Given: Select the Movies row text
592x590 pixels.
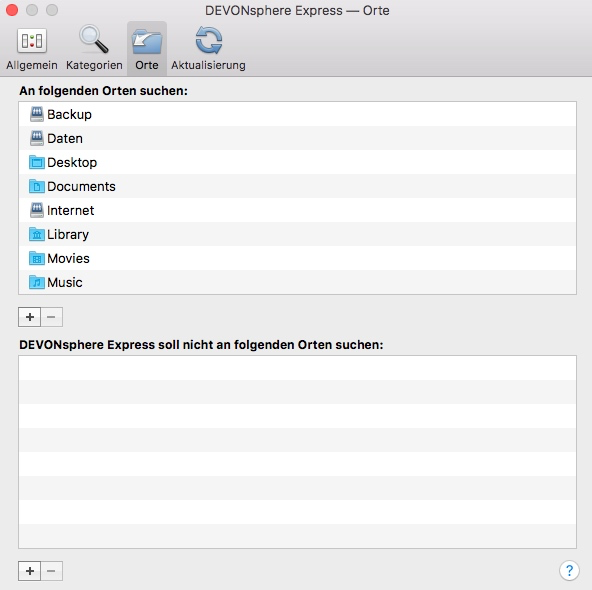Looking at the screenshot, I should pyautogui.click(x=68, y=259).
